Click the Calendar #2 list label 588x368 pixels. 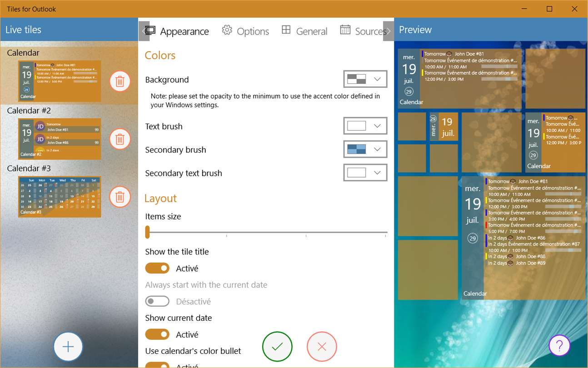pyautogui.click(x=29, y=110)
